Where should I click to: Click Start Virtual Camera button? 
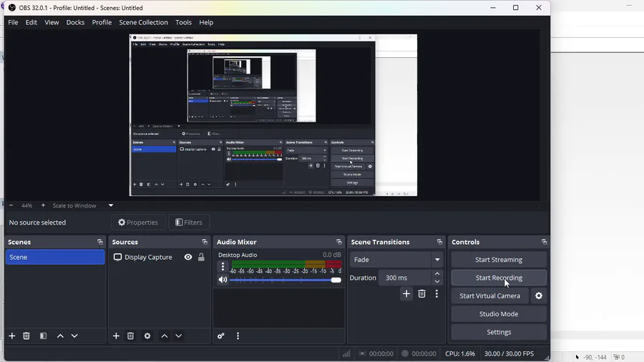click(489, 295)
